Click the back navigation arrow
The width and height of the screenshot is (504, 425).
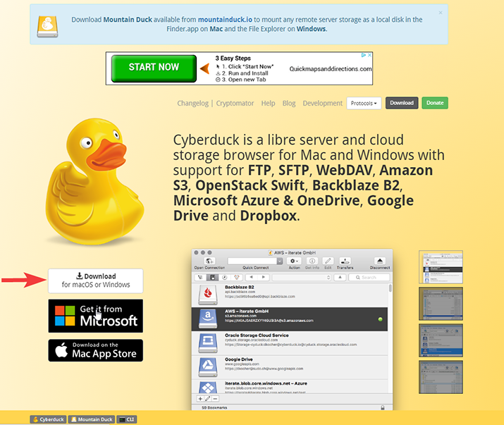[252, 277]
